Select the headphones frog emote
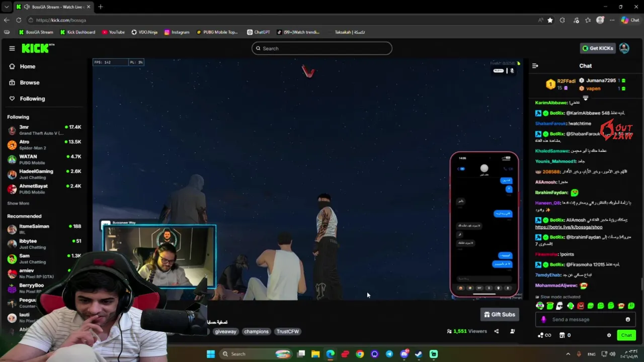Viewport: 644px width, 362px height. tap(540, 306)
